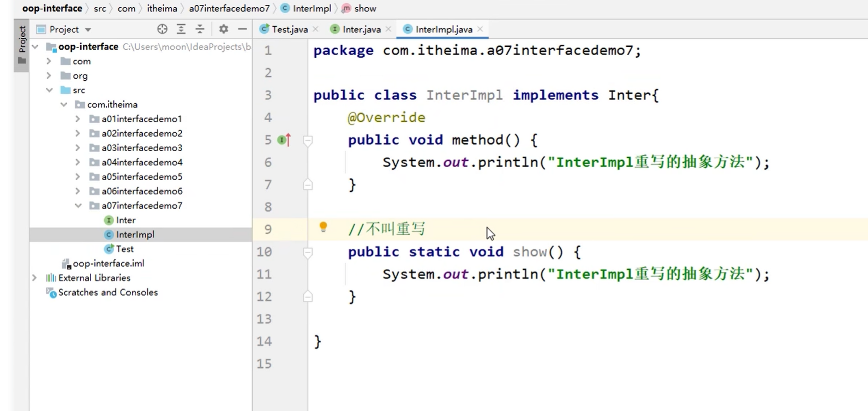Click the Project view icon in panel header
Image resolution: width=868 pixels, height=411 pixels.
click(x=41, y=29)
